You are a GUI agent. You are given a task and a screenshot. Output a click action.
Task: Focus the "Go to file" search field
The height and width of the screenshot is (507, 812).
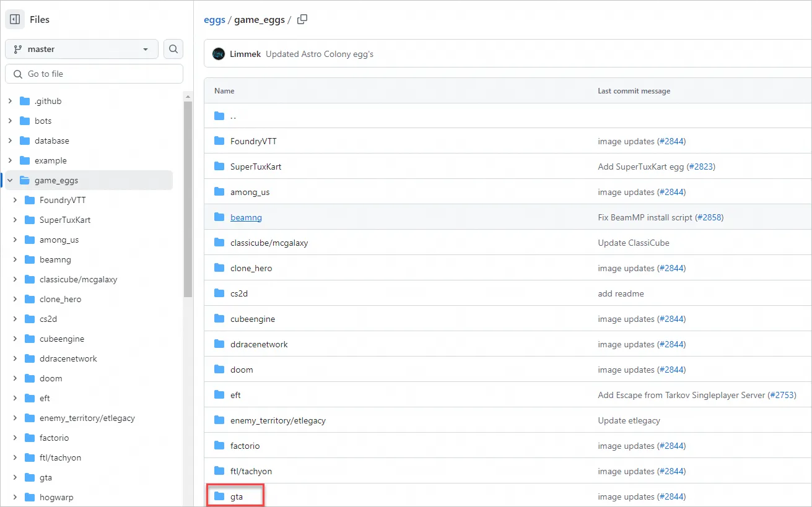(94, 74)
